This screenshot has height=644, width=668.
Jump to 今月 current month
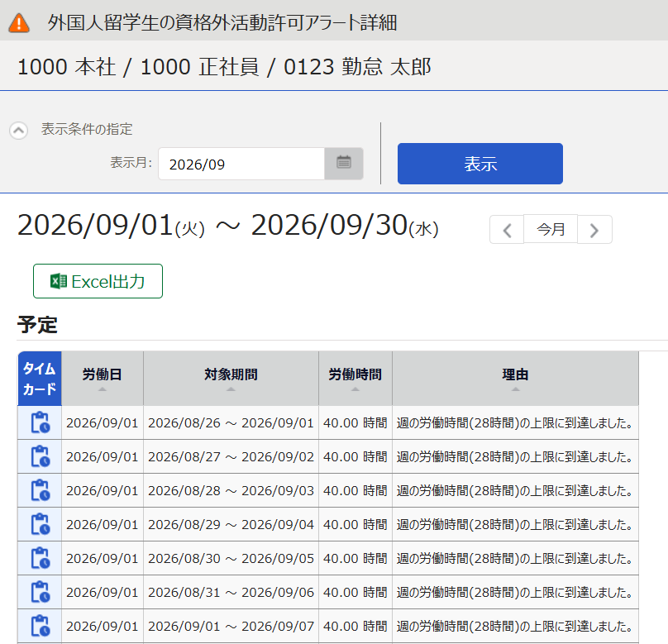coord(551,230)
